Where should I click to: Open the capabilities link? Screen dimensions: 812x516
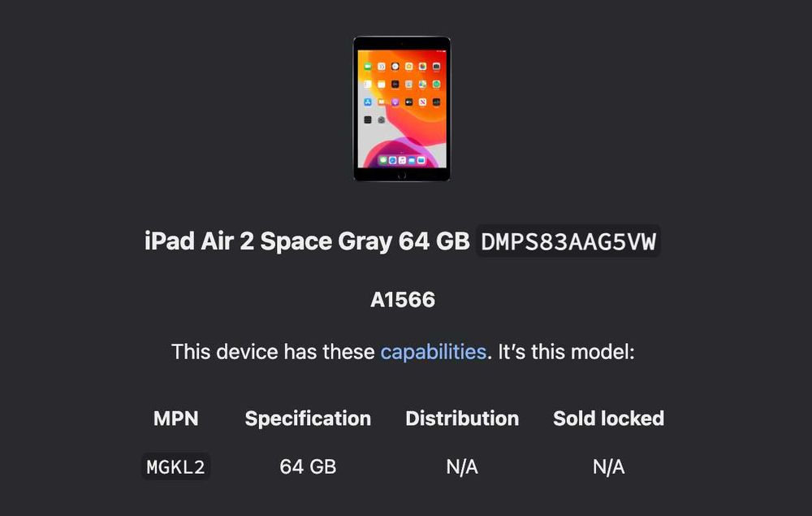433,352
